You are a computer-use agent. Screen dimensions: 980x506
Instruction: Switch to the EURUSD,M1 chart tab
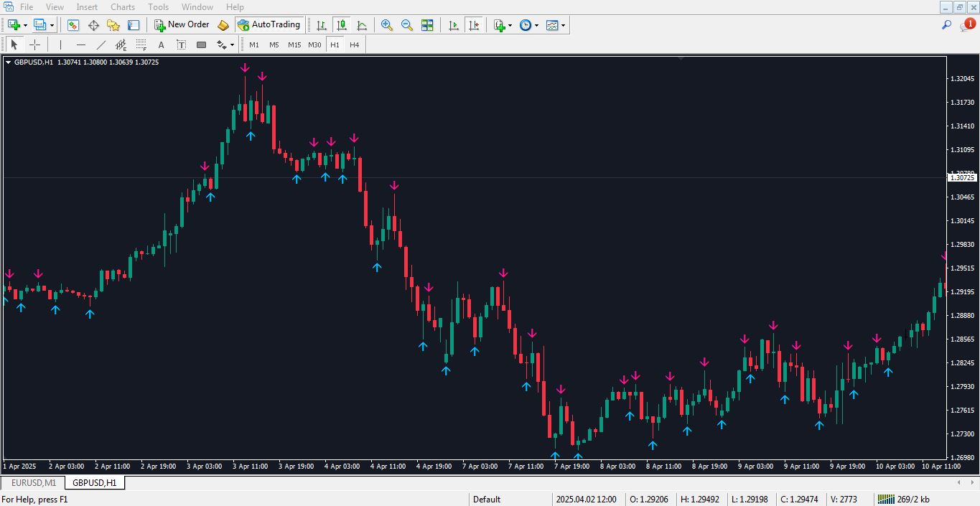(33, 483)
